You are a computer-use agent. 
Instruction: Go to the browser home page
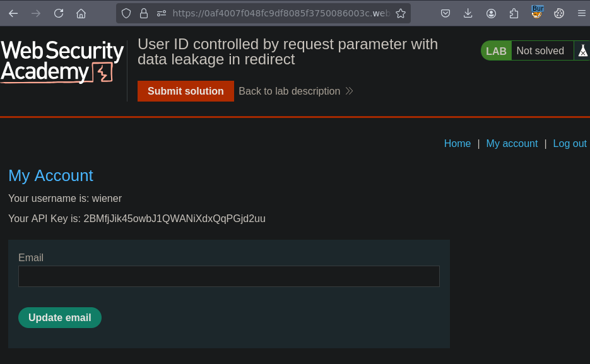(81, 13)
